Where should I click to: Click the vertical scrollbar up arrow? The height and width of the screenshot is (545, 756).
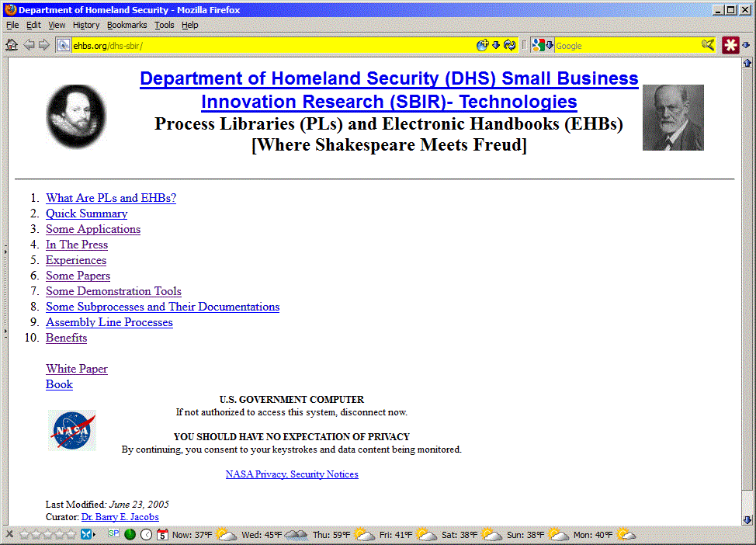coord(747,63)
